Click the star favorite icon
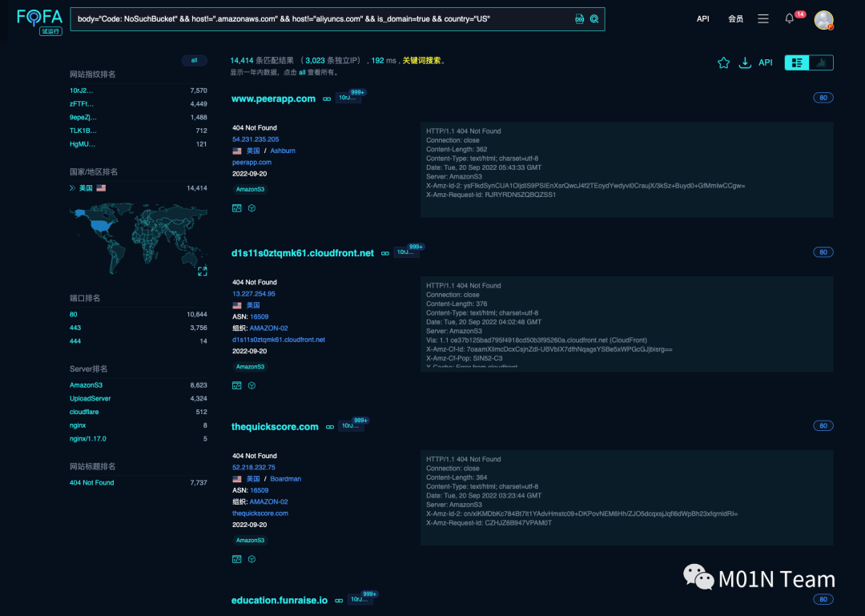This screenshot has height=616, width=865. click(x=723, y=63)
